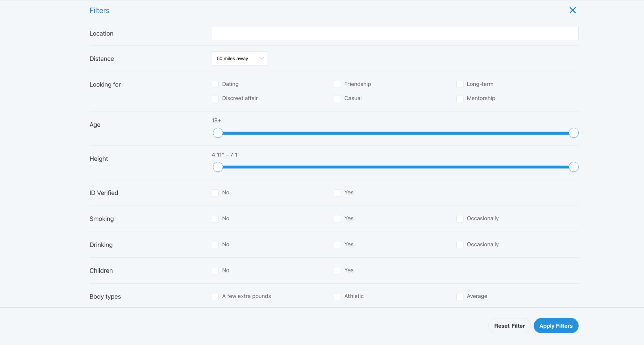Click the Reset Filter button
This screenshot has height=345, width=644.
click(509, 326)
